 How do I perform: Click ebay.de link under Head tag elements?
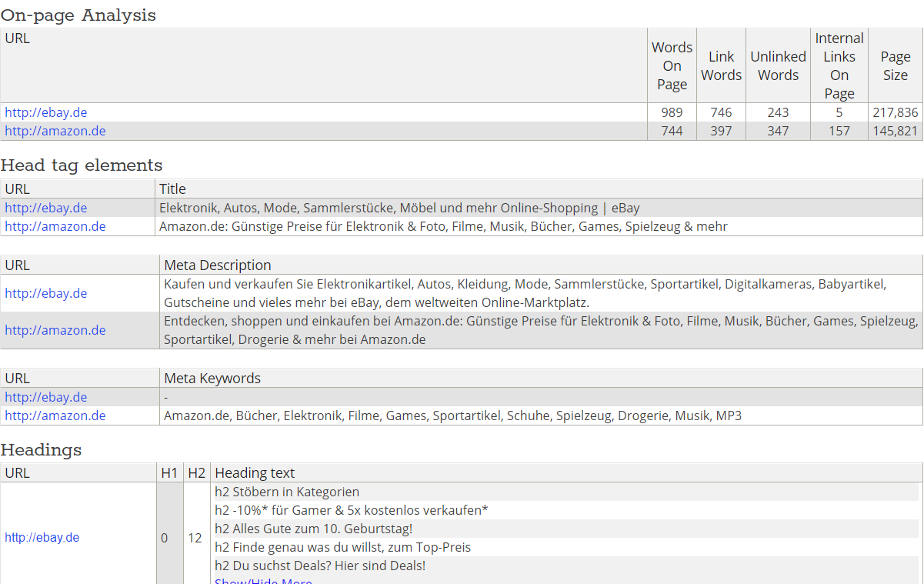(45, 208)
